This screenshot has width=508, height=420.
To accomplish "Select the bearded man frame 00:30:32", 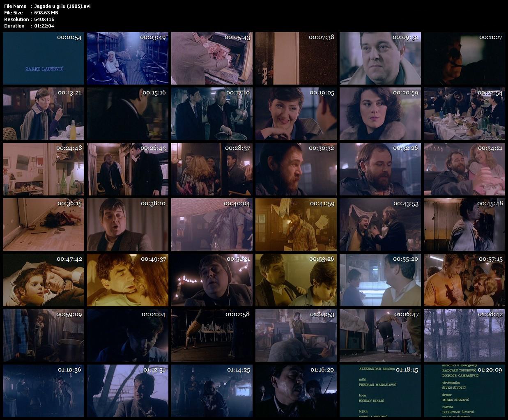I will click(x=296, y=169).
